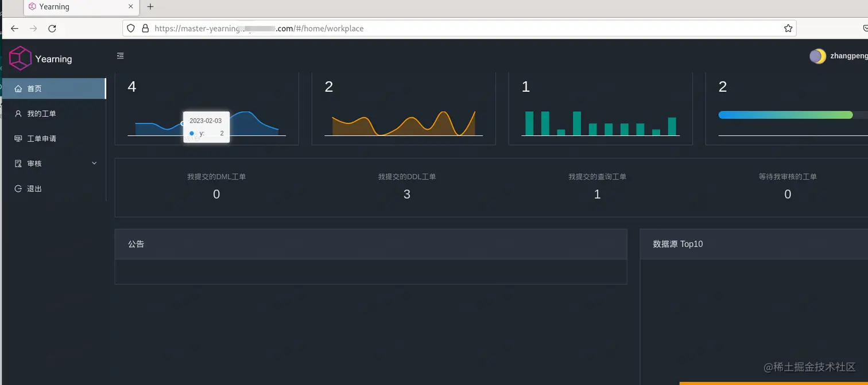
Task: Bookmark page with star icon
Action: click(788, 28)
